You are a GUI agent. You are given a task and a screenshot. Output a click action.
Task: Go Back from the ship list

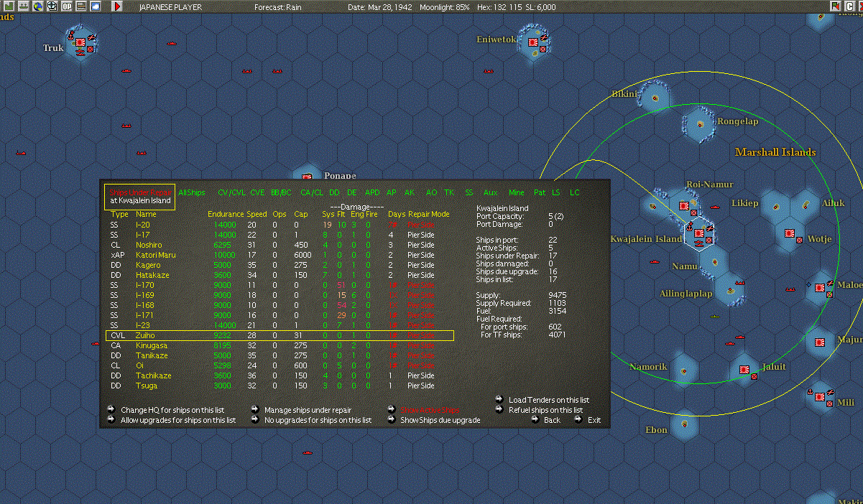click(552, 420)
